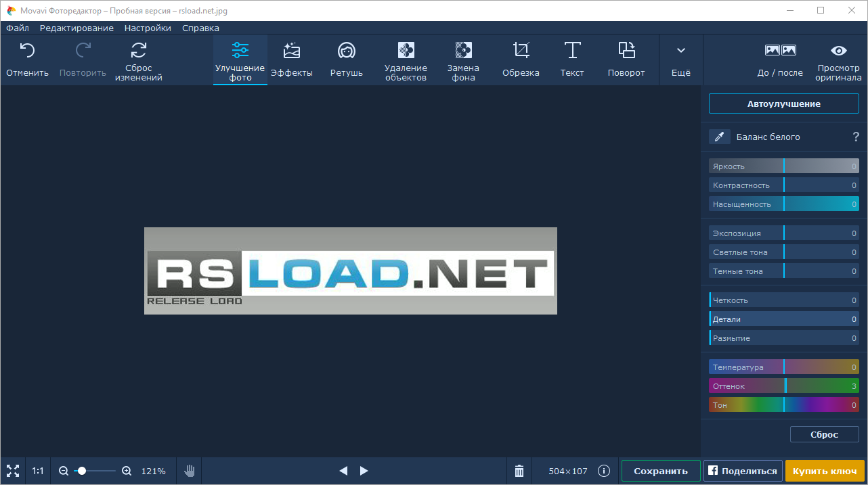Open the Файл menu
The image size is (868, 485).
(x=18, y=28)
